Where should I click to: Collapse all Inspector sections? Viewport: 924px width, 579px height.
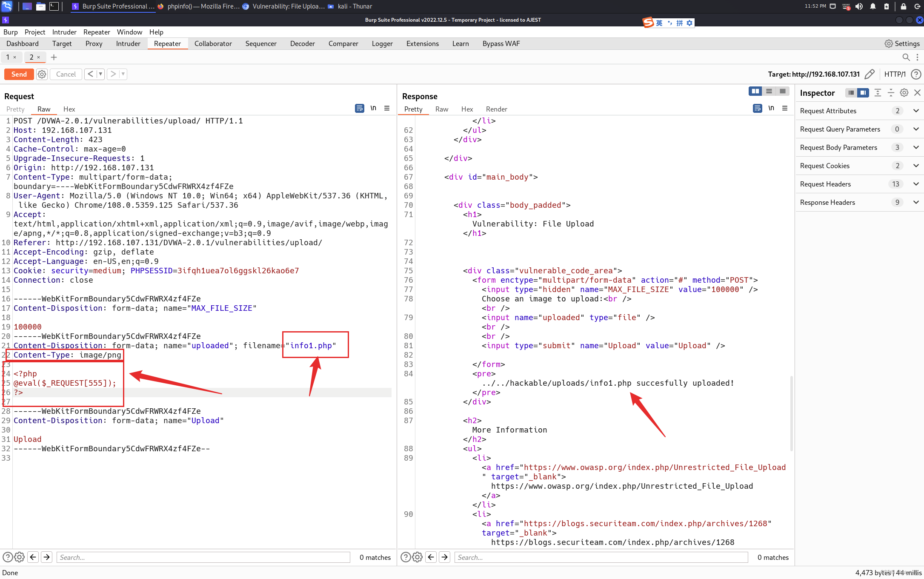pyautogui.click(x=891, y=93)
